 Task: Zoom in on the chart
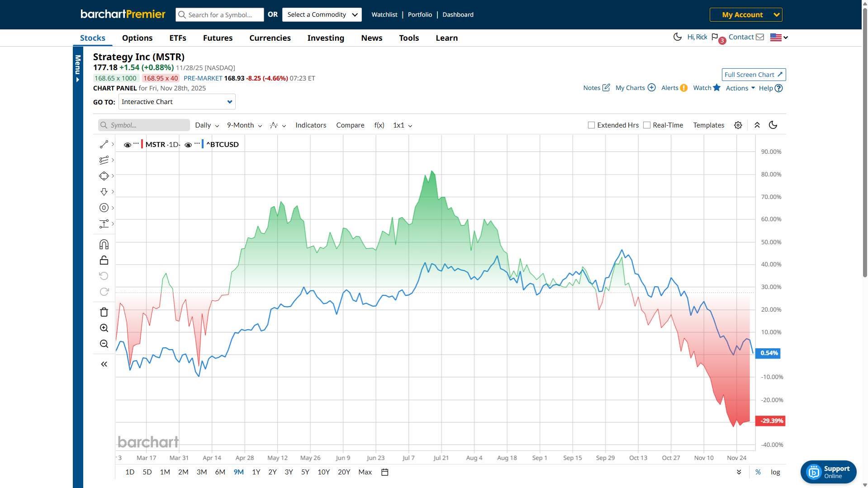tap(104, 328)
